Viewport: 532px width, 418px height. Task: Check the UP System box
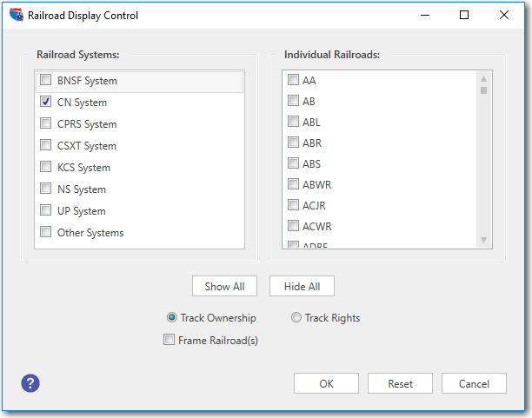coord(45,211)
